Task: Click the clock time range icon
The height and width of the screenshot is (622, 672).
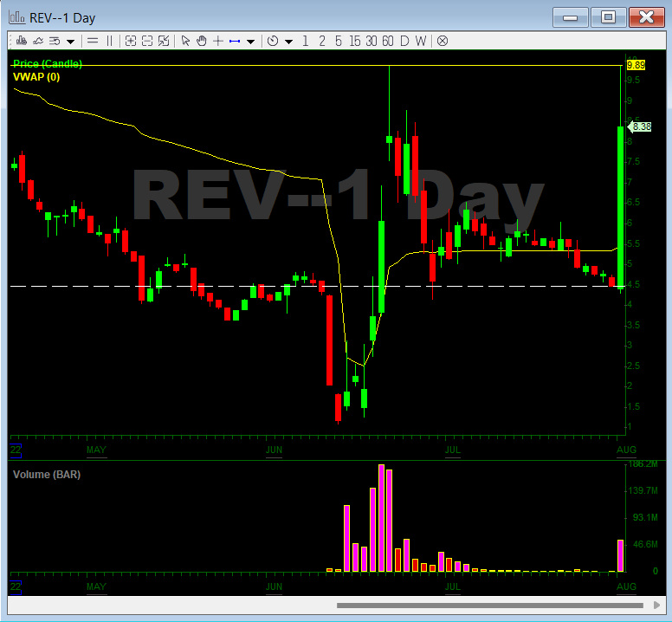Action: tap(273, 42)
